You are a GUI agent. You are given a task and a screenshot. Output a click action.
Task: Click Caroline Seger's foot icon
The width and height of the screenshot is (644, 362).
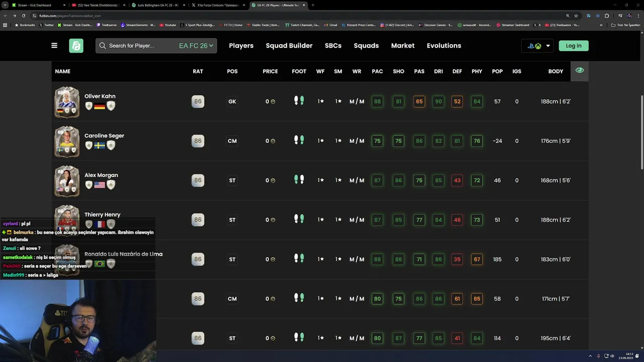(299, 140)
